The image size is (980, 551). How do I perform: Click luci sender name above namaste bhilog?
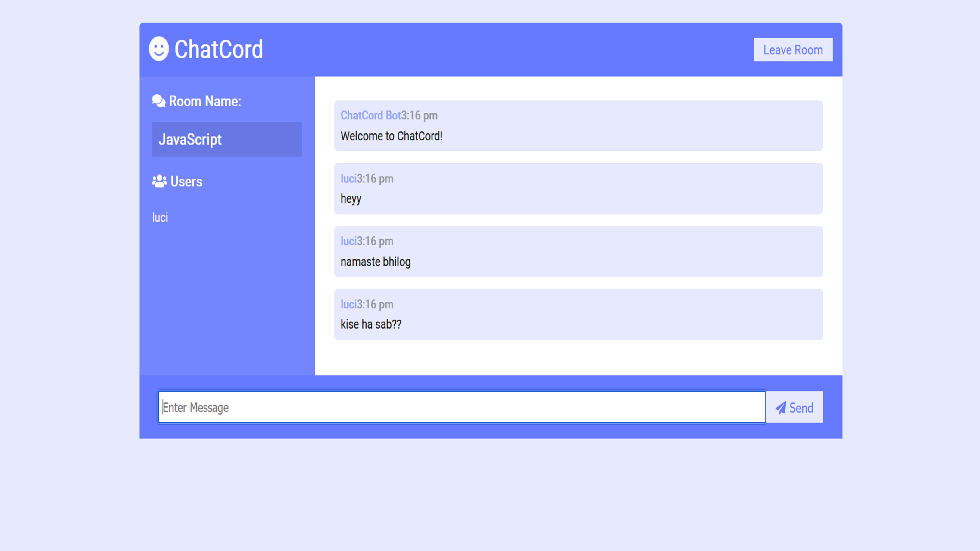[349, 241]
